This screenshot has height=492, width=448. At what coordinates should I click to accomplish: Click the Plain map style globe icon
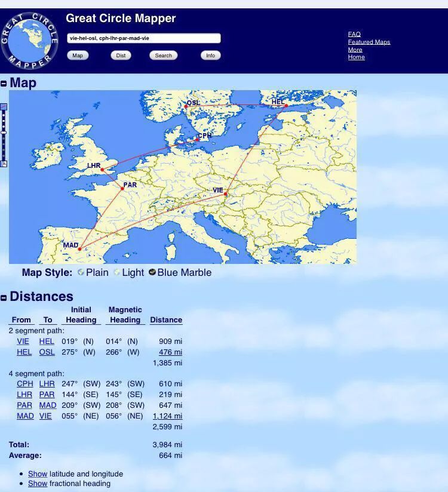coord(81,272)
